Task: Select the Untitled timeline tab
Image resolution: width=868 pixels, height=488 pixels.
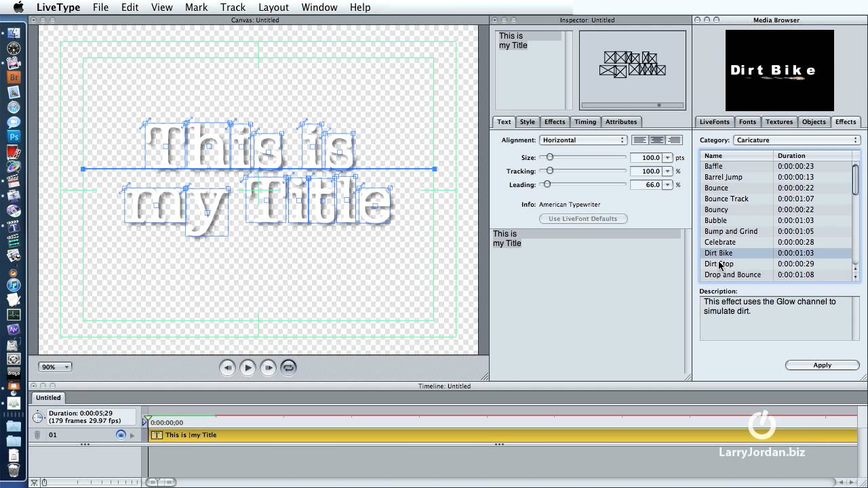Action: 48,398
